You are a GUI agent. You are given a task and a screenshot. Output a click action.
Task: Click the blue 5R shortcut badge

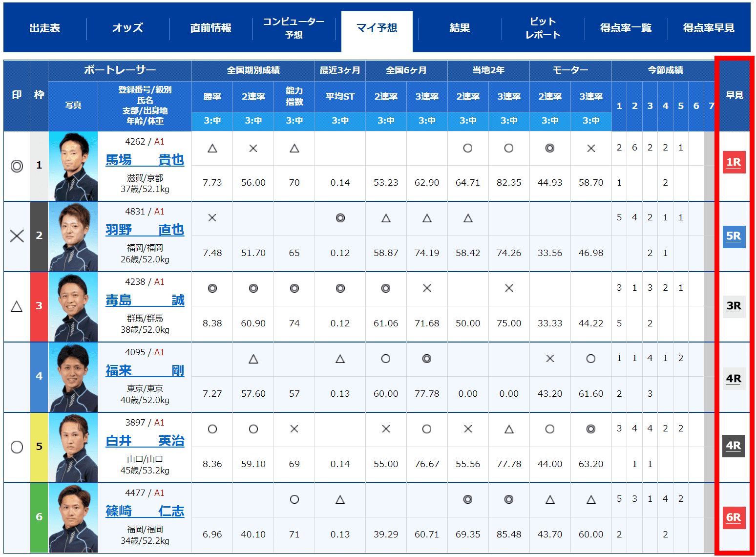(734, 236)
